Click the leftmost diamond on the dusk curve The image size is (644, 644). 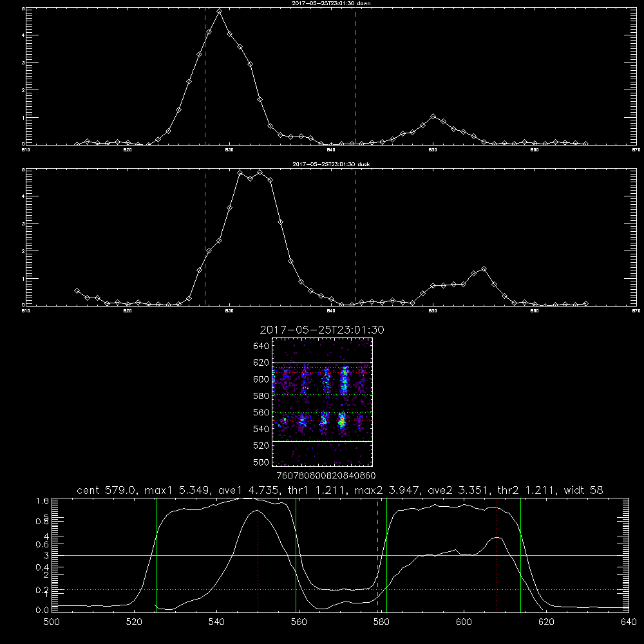click(77, 290)
